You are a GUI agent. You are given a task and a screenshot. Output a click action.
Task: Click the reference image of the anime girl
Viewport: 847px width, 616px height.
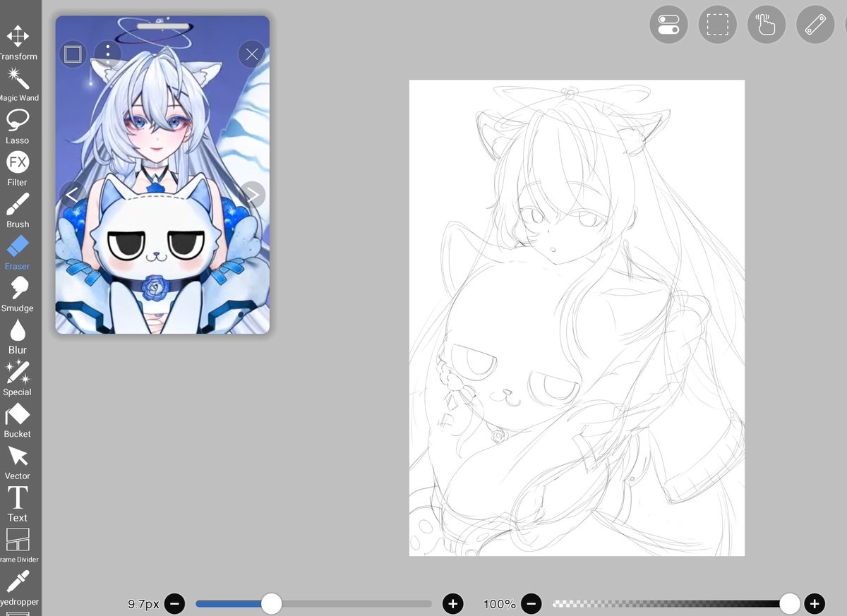(x=162, y=175)
